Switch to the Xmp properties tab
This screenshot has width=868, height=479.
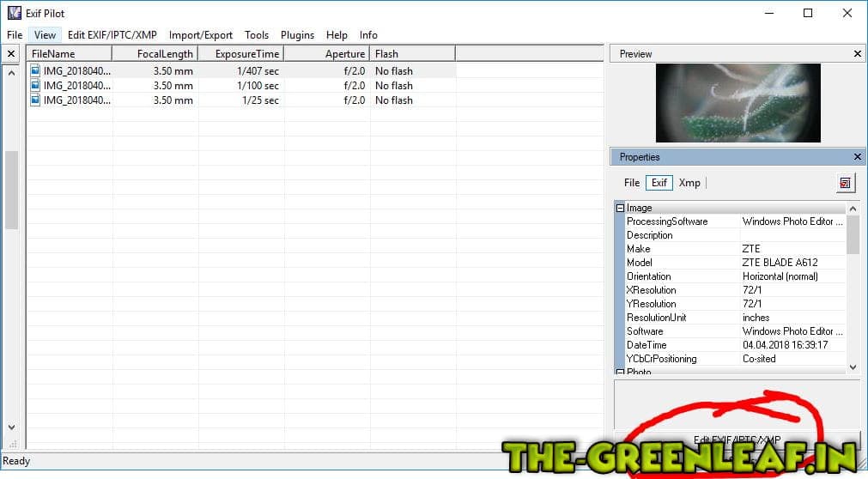(689, 183)
